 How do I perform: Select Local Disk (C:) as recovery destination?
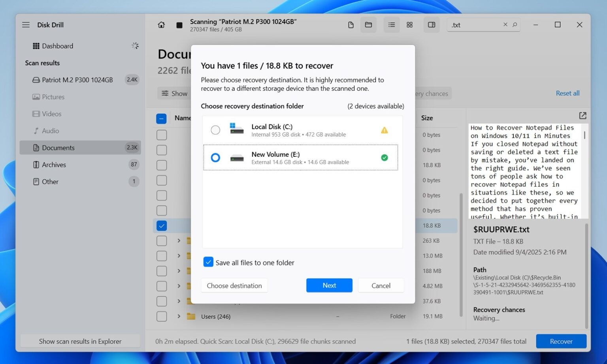pos(215,129)
